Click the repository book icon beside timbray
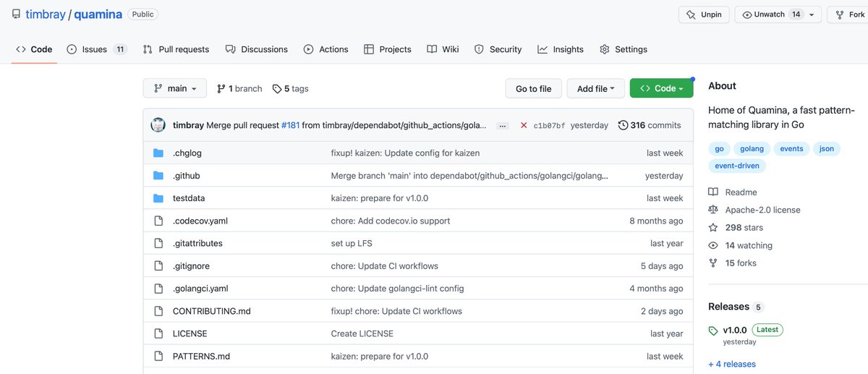The width and height of the screenshot is (868, 374). pos(16,14)
